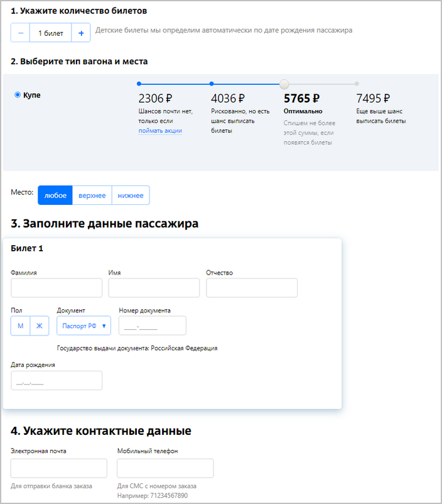Click the Номер документа field

pos(153,326)
